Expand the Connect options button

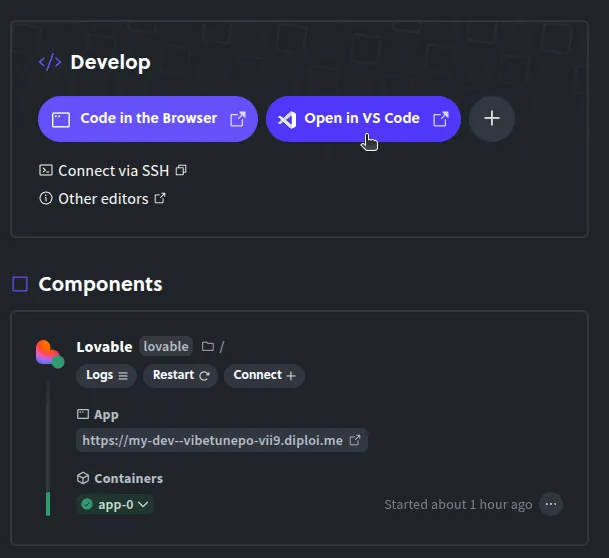[x=264, y=375]
